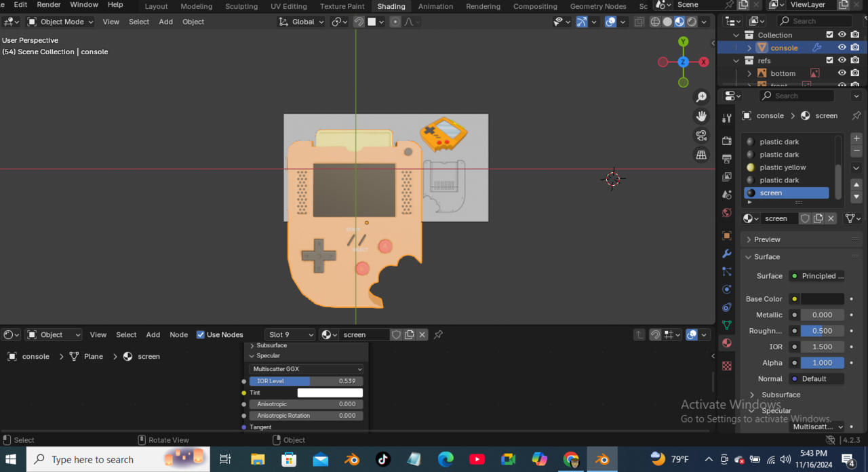868x472 pixels.
Task: Switch to the Animation workspace tab
Action: (435, 6)
